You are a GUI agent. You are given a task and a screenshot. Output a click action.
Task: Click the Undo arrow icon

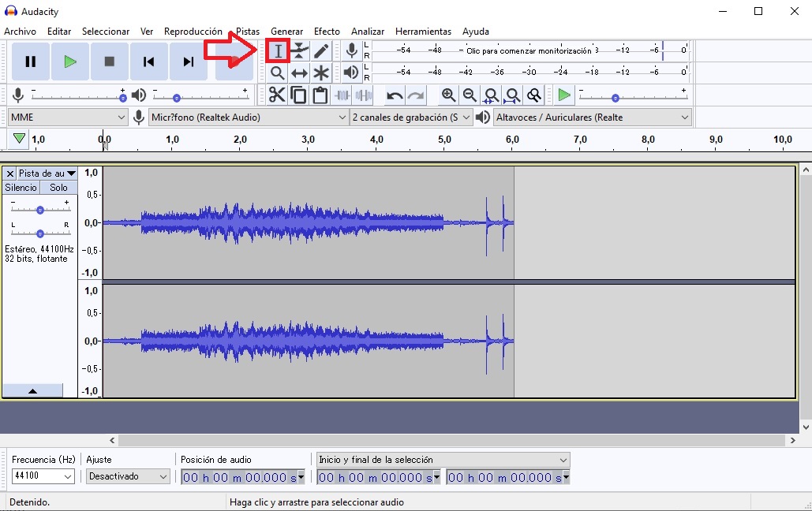394,95
